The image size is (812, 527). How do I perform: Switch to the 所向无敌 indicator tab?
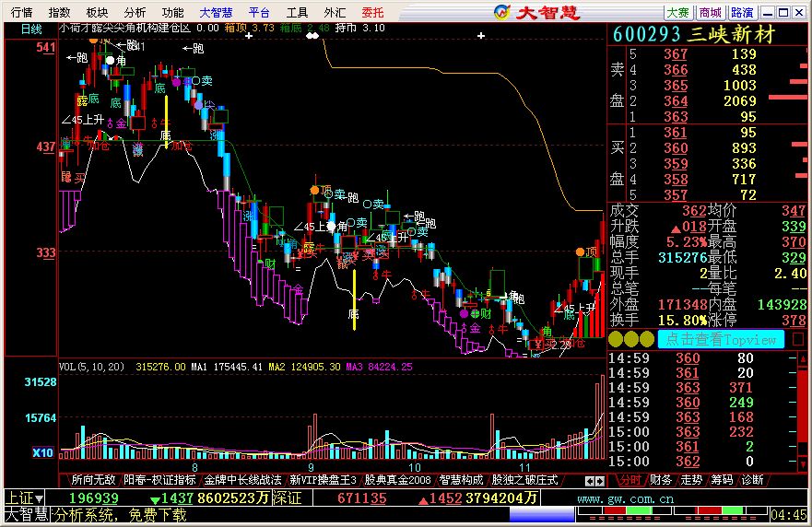tap(93, 480)
